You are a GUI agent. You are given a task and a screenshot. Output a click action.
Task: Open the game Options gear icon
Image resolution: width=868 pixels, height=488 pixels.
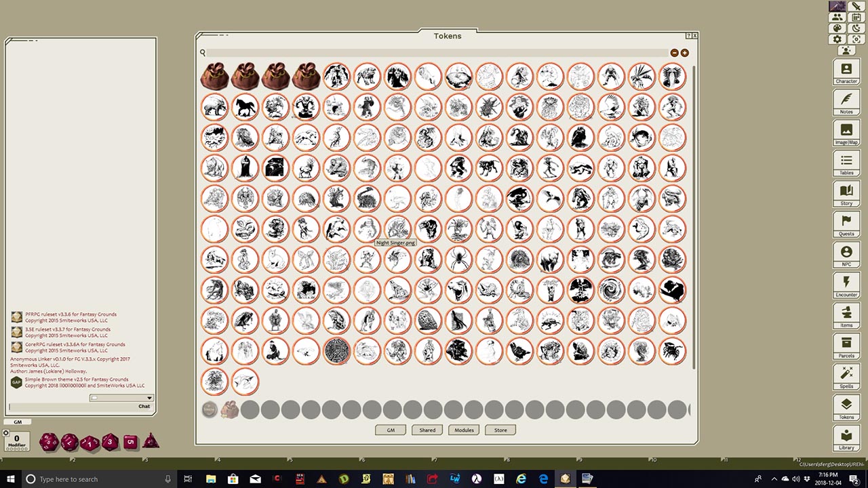(837, 39)
